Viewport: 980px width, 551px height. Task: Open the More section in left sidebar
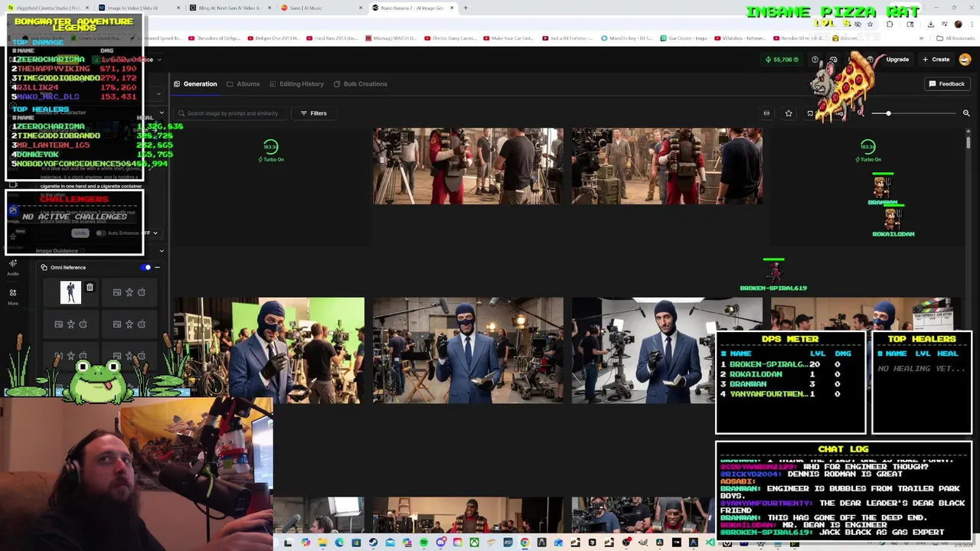pyautogui.click(x=13, y=296)
